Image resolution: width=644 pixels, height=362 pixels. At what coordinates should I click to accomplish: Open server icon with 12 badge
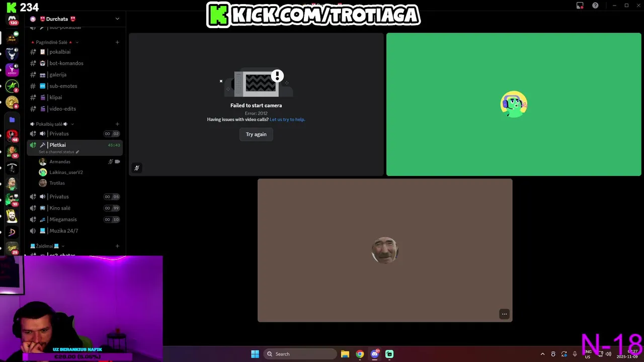12,151
